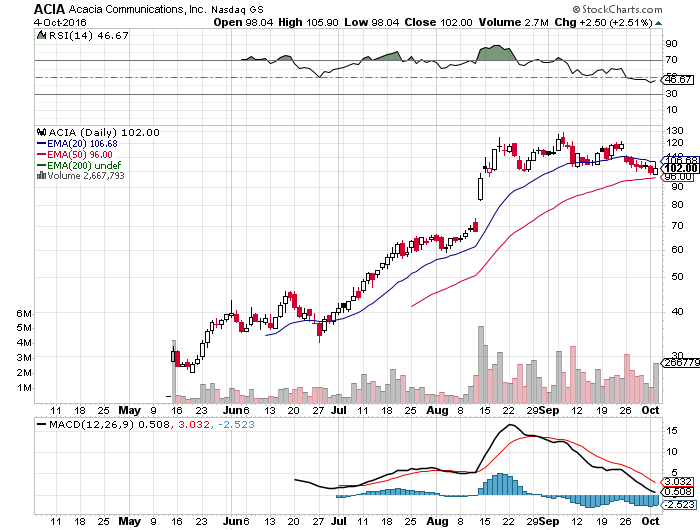Click the volume bars icon in legend
Screen dimensions: 700x530
coord(41,175)
